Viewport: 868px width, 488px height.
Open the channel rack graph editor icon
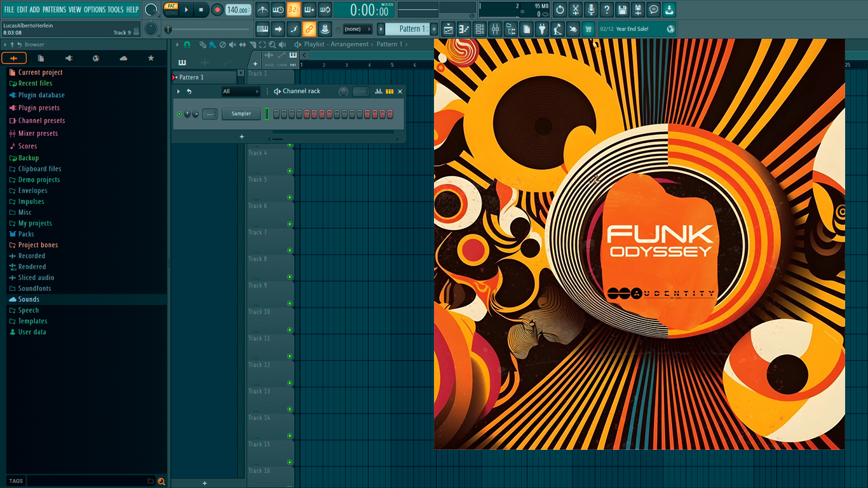click(379, 91)
